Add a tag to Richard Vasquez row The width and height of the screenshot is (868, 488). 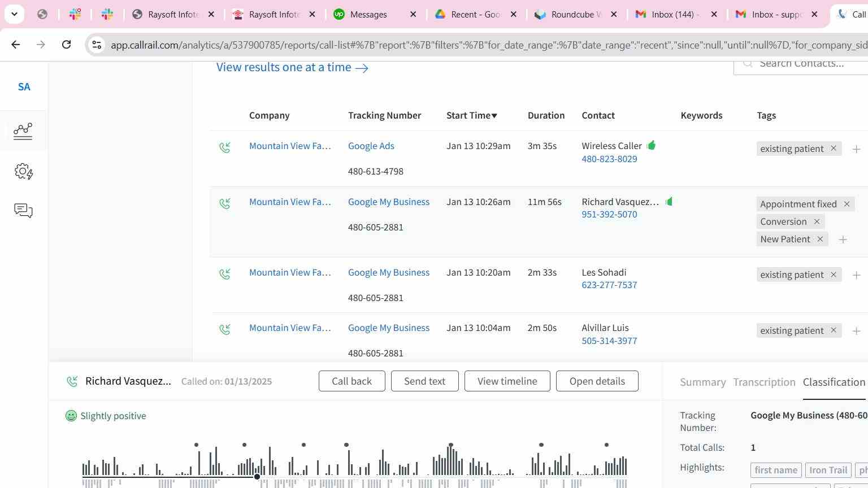(843, 239)
